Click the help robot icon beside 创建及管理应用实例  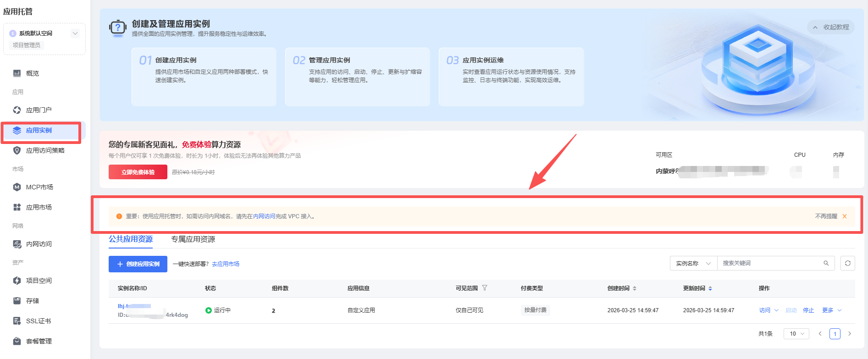point(118,28)
